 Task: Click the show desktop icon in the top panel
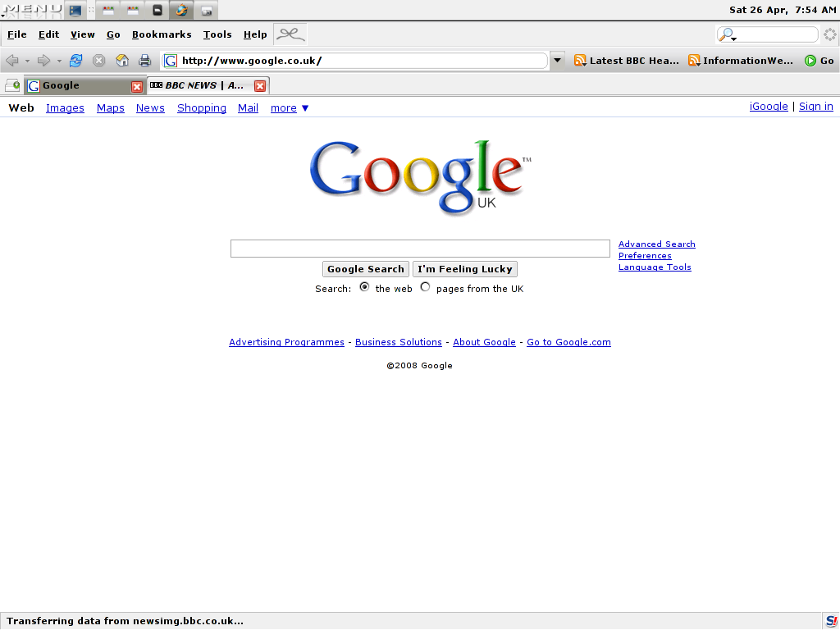pos(75,10)
